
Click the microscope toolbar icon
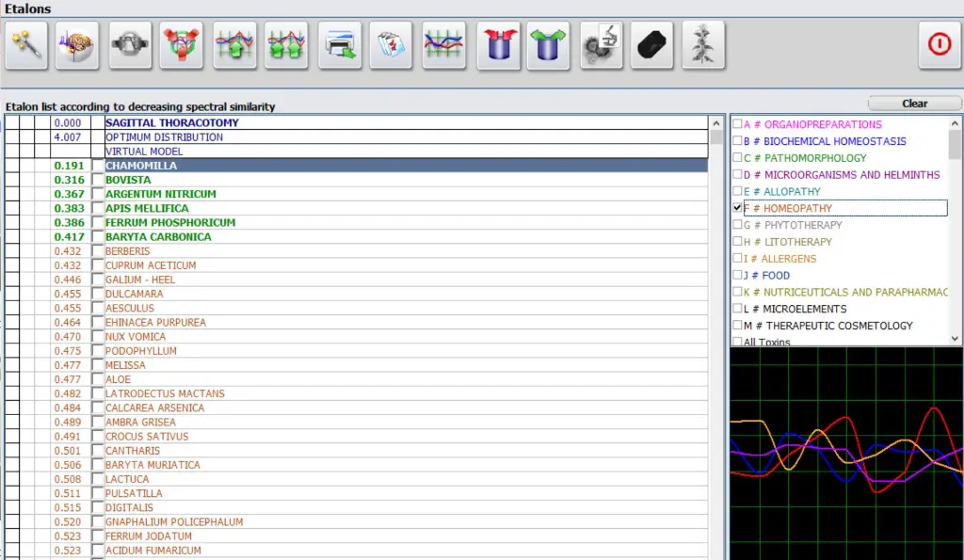(x=601, y=45)
